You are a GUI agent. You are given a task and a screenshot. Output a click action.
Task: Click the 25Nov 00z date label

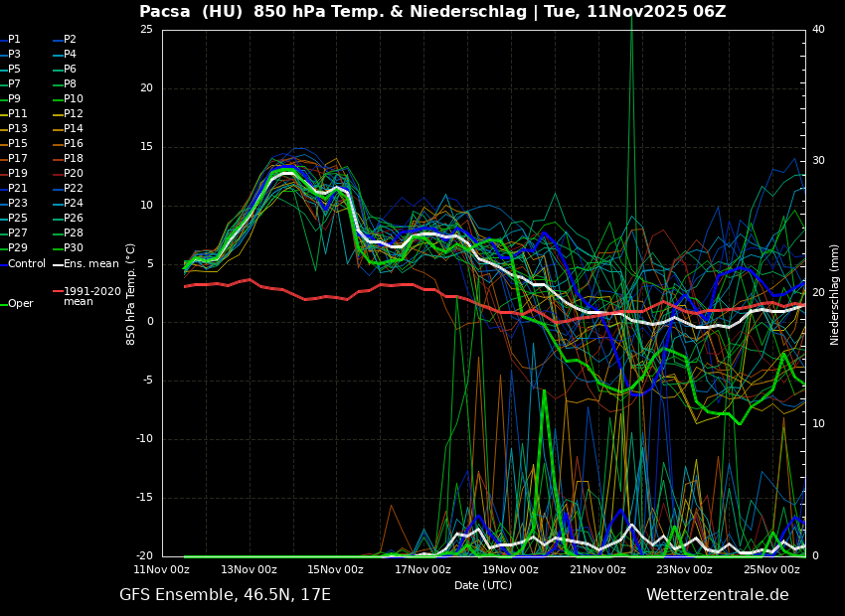pyautogui.click(x=771, y=570)
